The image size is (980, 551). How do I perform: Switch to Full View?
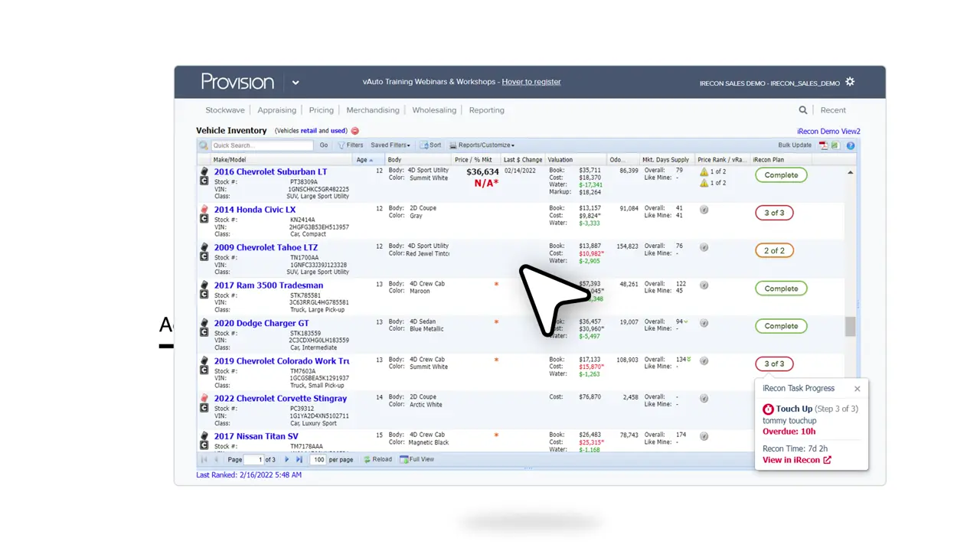coord(417,460)
